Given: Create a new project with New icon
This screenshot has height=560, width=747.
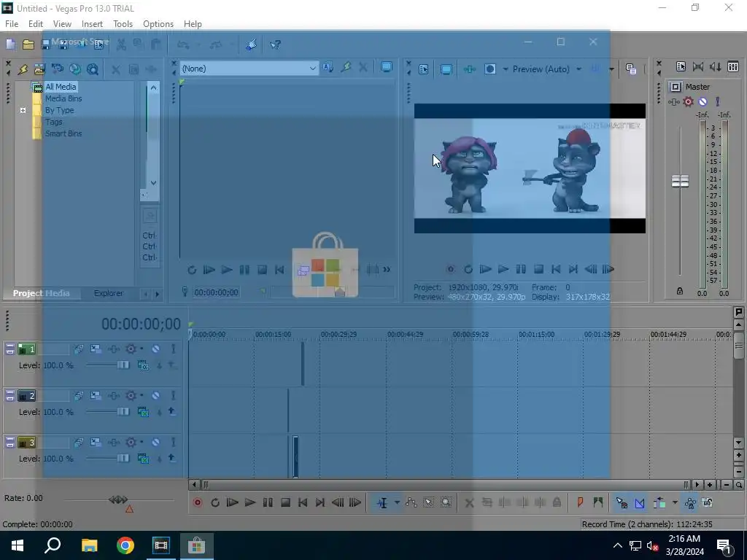Looking at the screenshot, I should pyautogui.click(x=10, y=44).
